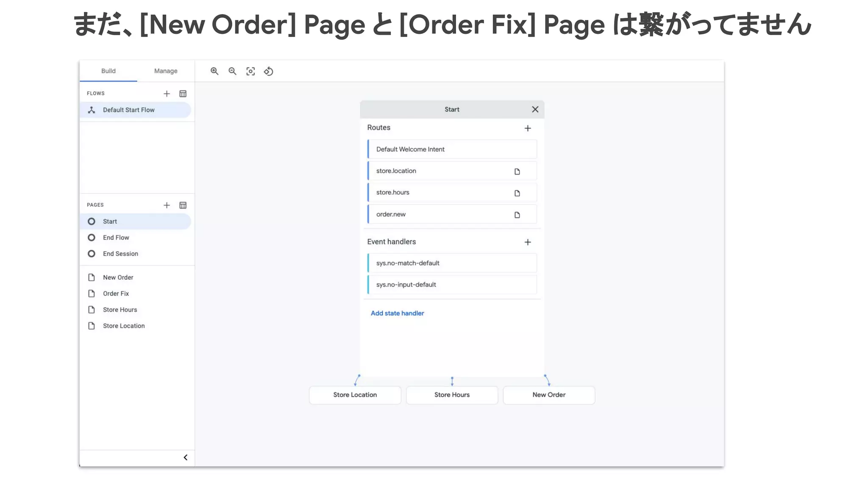Switch to the Build tab
The height and width of the screenshot is (488, 868).
coord(108,71)
